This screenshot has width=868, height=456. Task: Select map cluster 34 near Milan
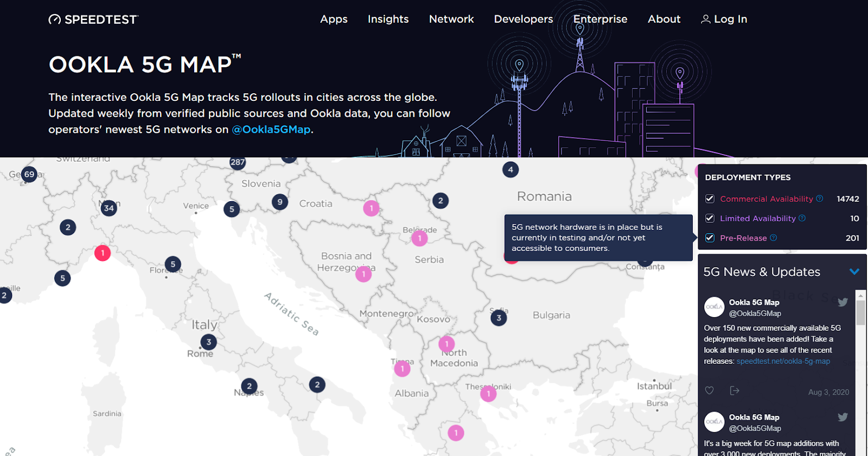(x=109, y=208)
